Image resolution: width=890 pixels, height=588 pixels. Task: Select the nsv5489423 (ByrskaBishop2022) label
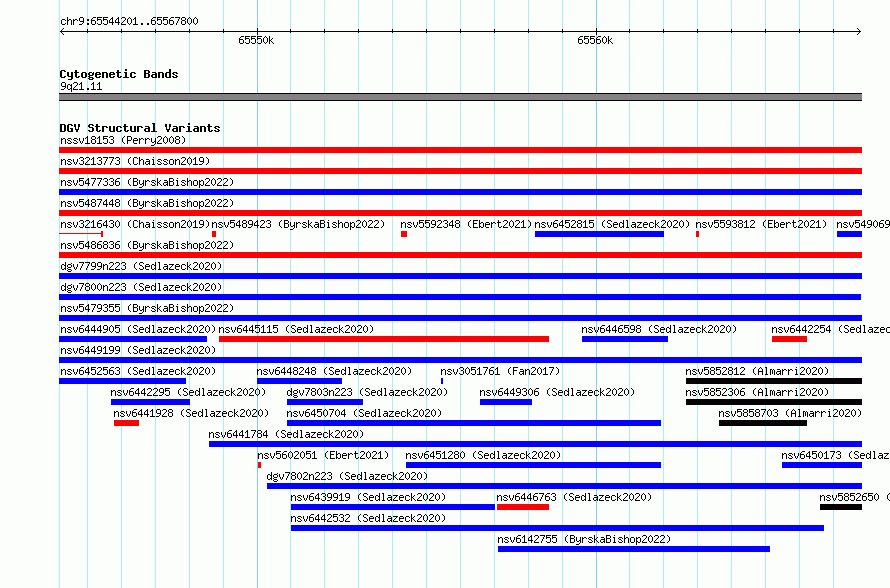tap(298, 224)
